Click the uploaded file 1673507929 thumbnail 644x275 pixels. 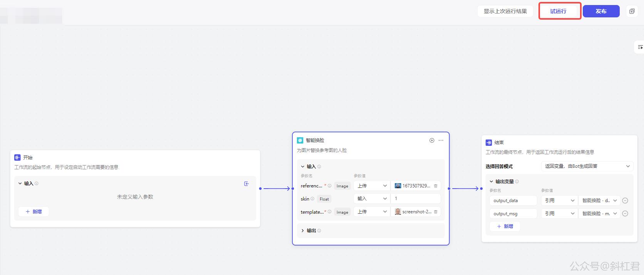coord(398,186)
